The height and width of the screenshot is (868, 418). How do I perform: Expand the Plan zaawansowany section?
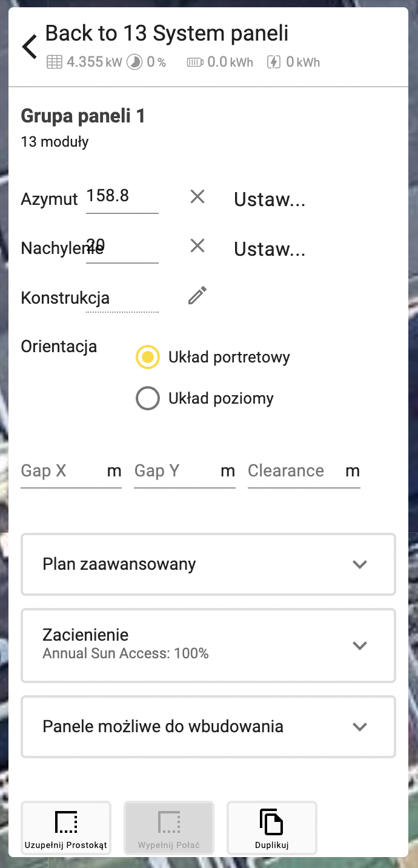[208, 564]
